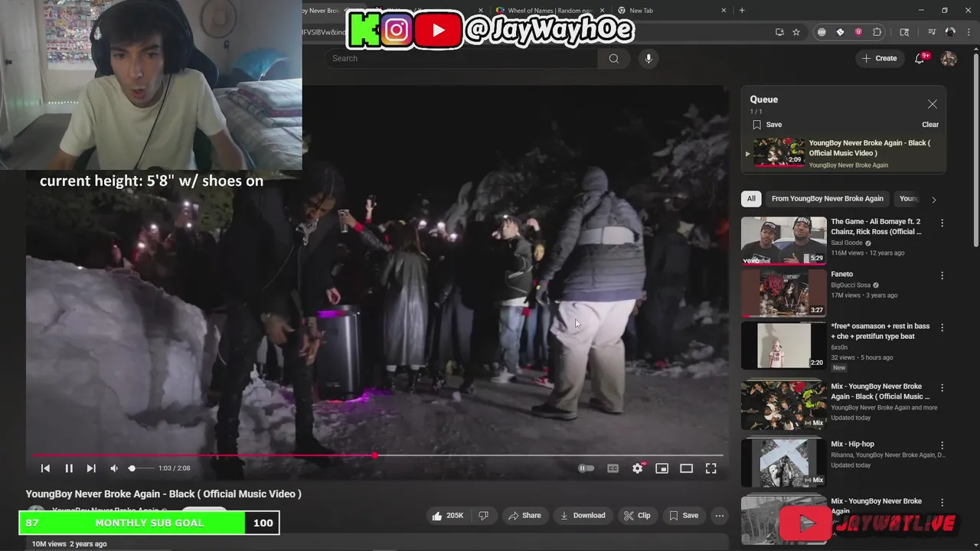Screen dimensions: 980x551
Task: Close the Queue panel
Action: point(932,104)
